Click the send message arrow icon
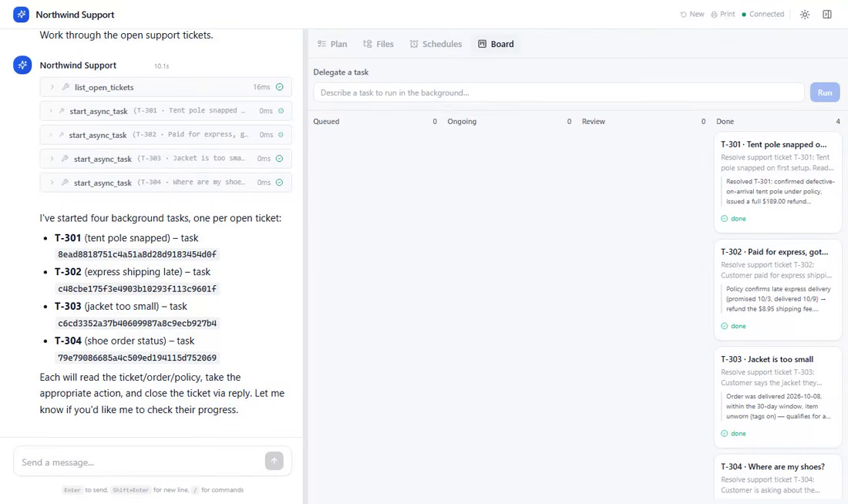The image size is (848, 504). click(274, 461)
